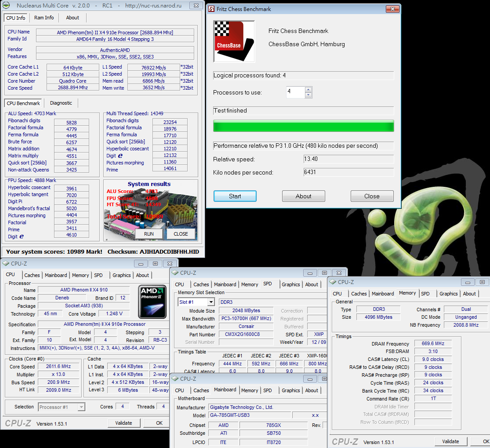Image resolution: width=490 pixels, height=448 pixels.
Task: Click the Southbridge value SB750
Action: point(273,433)
